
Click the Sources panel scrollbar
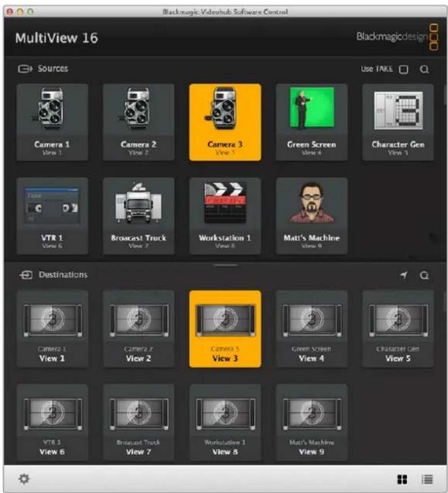(445, 95)
